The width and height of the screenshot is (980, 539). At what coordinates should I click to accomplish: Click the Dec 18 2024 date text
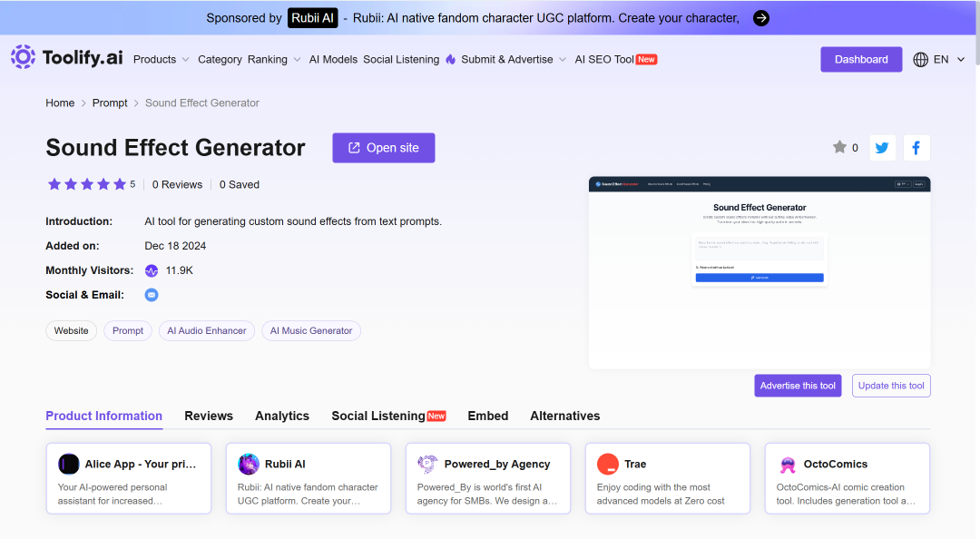[176, 246]
